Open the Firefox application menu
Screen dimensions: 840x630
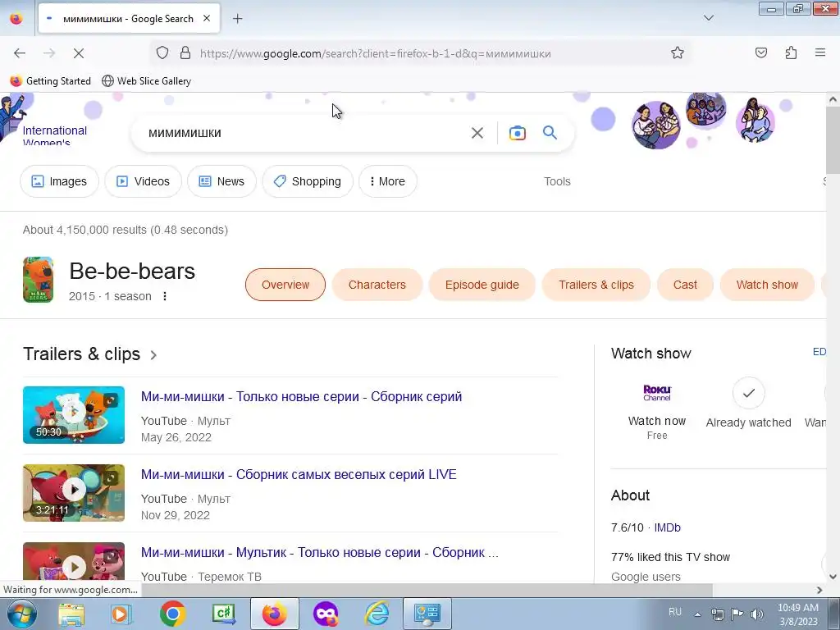tap(820, 53)
